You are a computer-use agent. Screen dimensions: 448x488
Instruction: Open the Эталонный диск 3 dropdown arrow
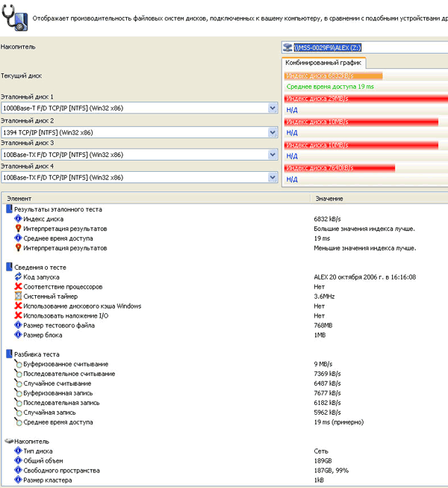click(273, 155)
